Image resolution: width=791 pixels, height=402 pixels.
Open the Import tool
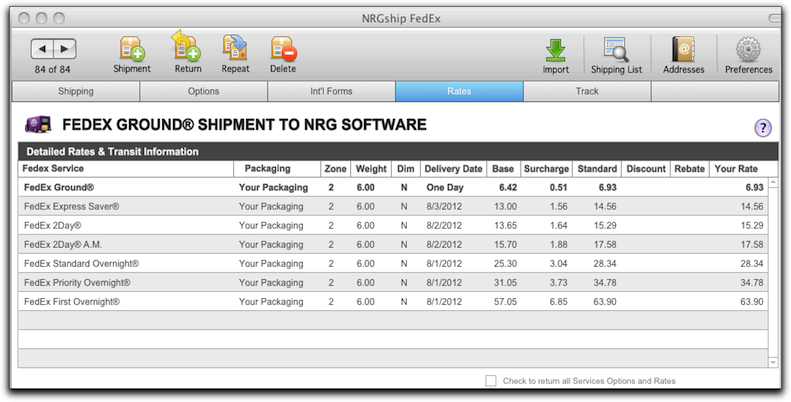[556, 49]
